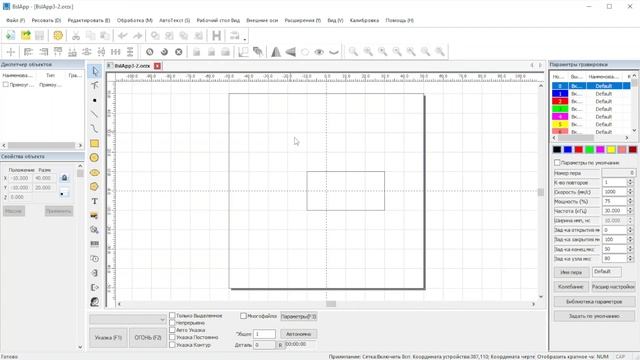Select the Curve drawing tool
This screenshot has width=640, height=360.
(x=94, y=129)
